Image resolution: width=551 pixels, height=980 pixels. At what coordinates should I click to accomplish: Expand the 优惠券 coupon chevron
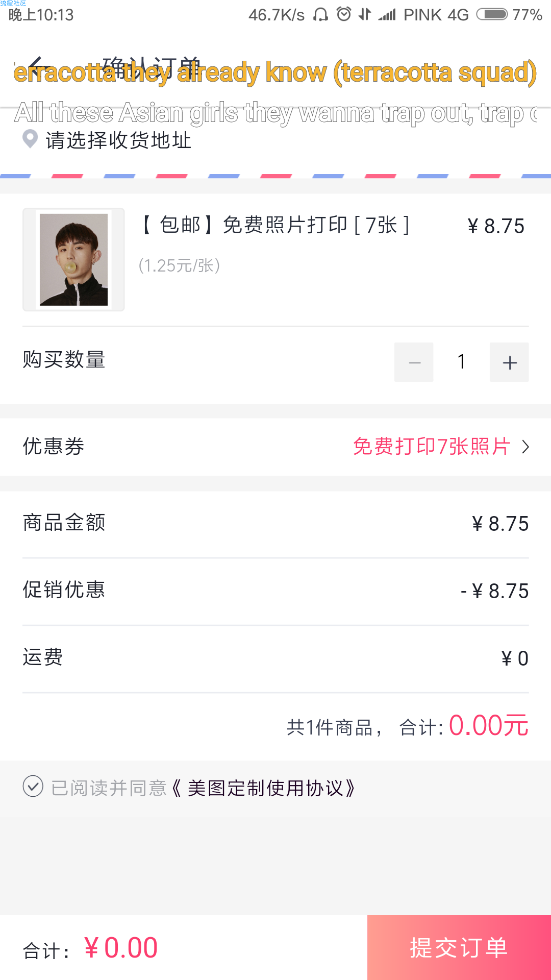[x=525, y=447]
